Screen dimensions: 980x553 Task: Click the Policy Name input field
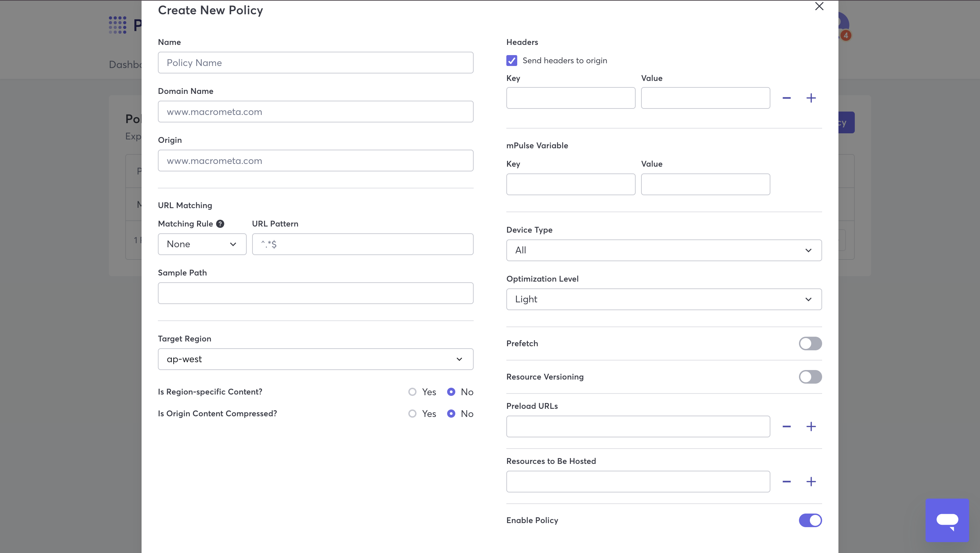[315, 62]
